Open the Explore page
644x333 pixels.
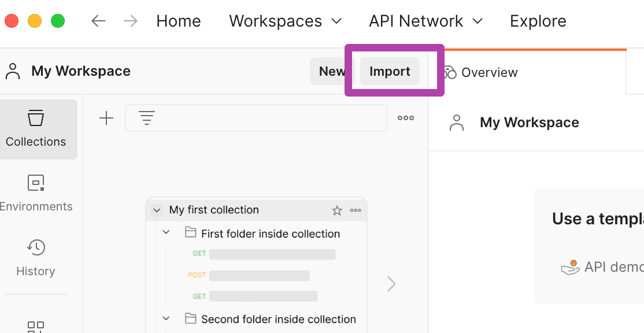pos(538,21)
